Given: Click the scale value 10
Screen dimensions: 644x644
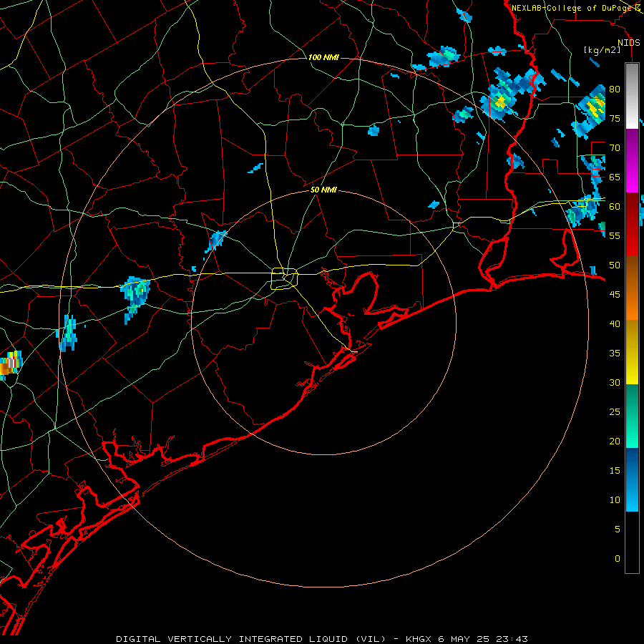Looking at the screenshot, I should pos(615,500).
